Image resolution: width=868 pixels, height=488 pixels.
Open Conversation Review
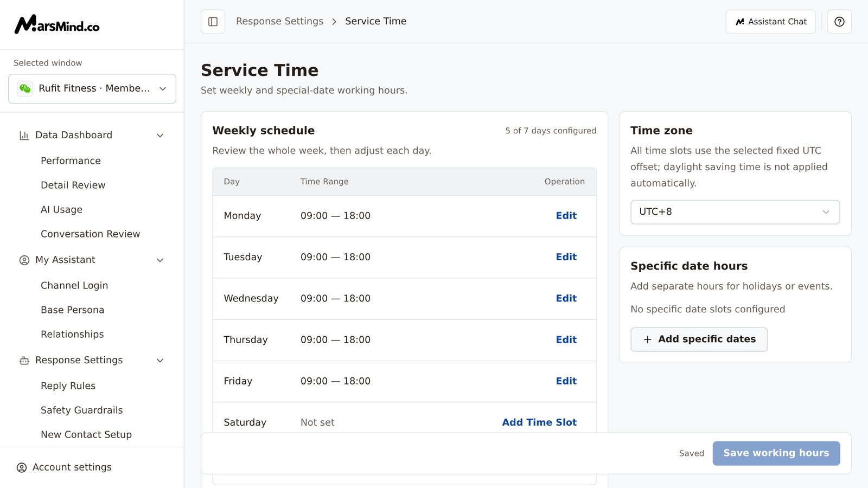click(x=90, y=234)
